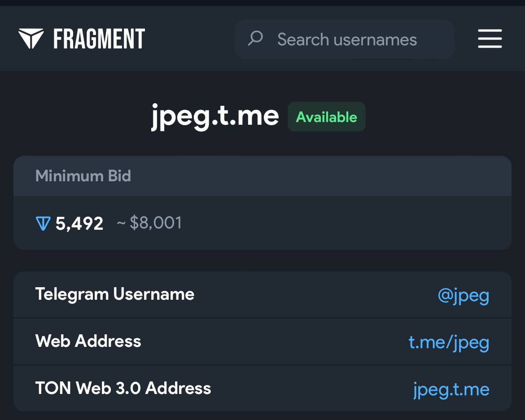525x420 pixels.
Task: Click the Fragment triangular logo icon
Action: pyautogui.click(x=31, y=39)
